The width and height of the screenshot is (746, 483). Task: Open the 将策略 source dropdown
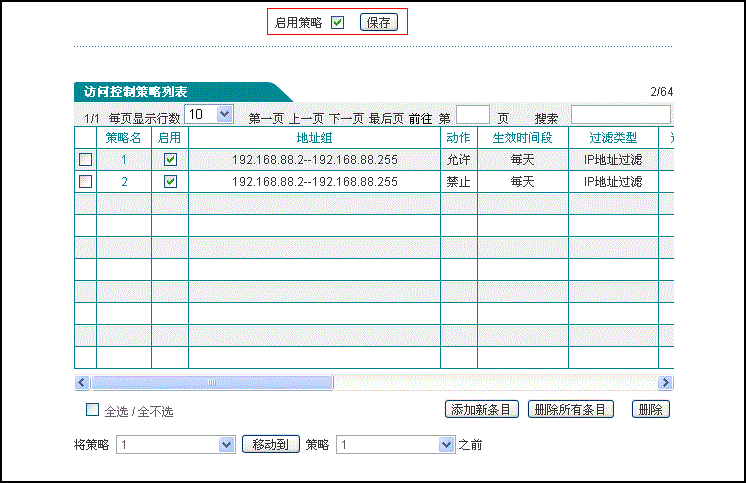(x=176, y=444)
